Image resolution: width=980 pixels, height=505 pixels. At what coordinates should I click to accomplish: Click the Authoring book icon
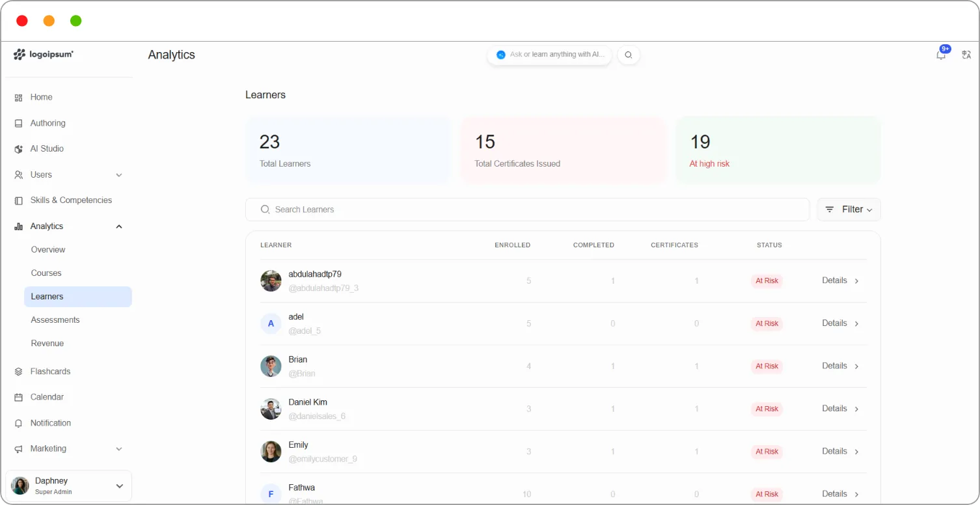click(18, 123)
